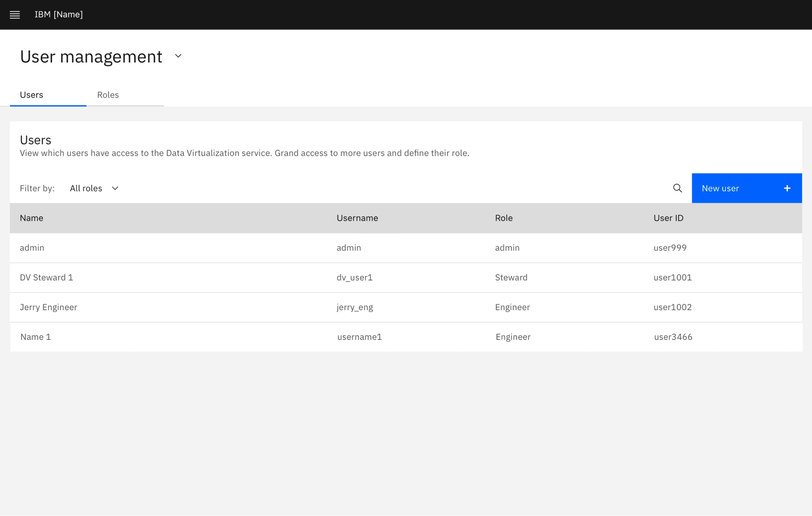Screen dimensions: 812x516
Task: Click the Name 1 user row
Action: [x=36, y=337]
